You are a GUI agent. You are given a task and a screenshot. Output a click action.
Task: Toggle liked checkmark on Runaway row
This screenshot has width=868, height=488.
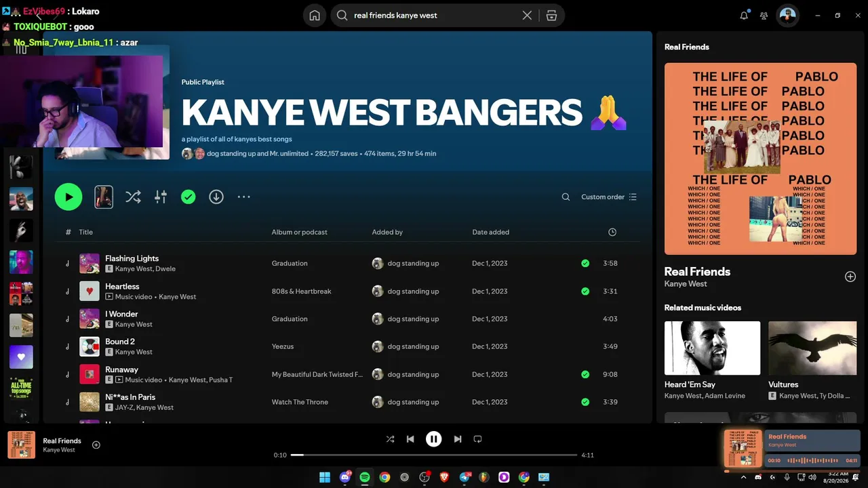click(x=585, y=374)
